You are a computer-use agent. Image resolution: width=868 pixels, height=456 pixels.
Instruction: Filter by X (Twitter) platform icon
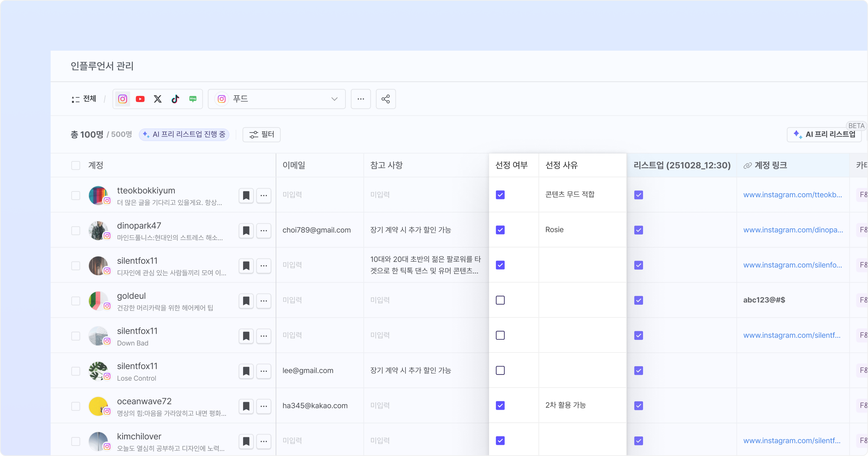coord(158,99)
